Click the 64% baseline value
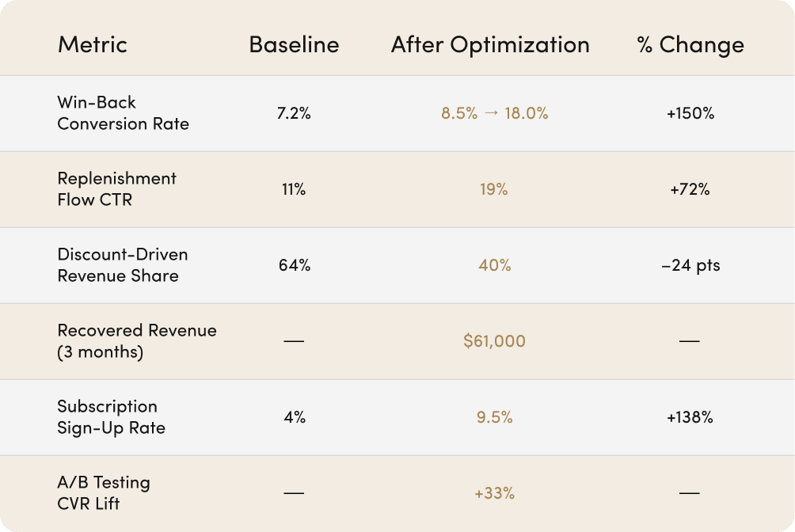This screenshot has width=795, height=532. tap(294, 266)
